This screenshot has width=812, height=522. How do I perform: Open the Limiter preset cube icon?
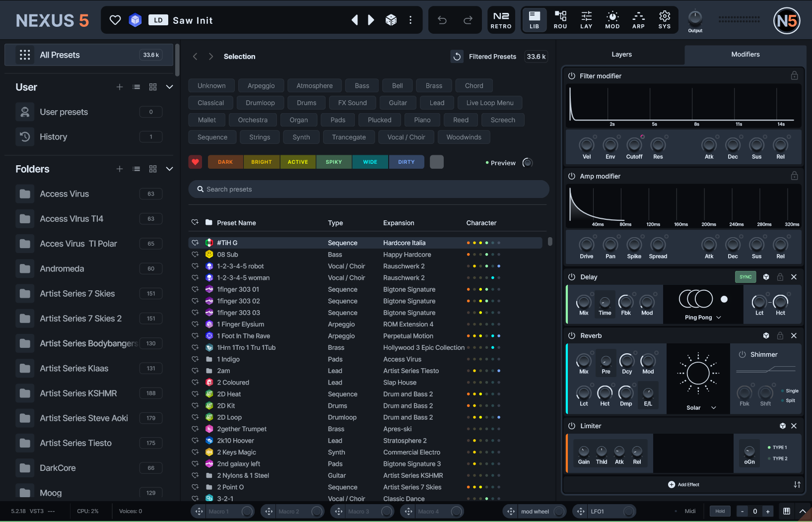783,426
